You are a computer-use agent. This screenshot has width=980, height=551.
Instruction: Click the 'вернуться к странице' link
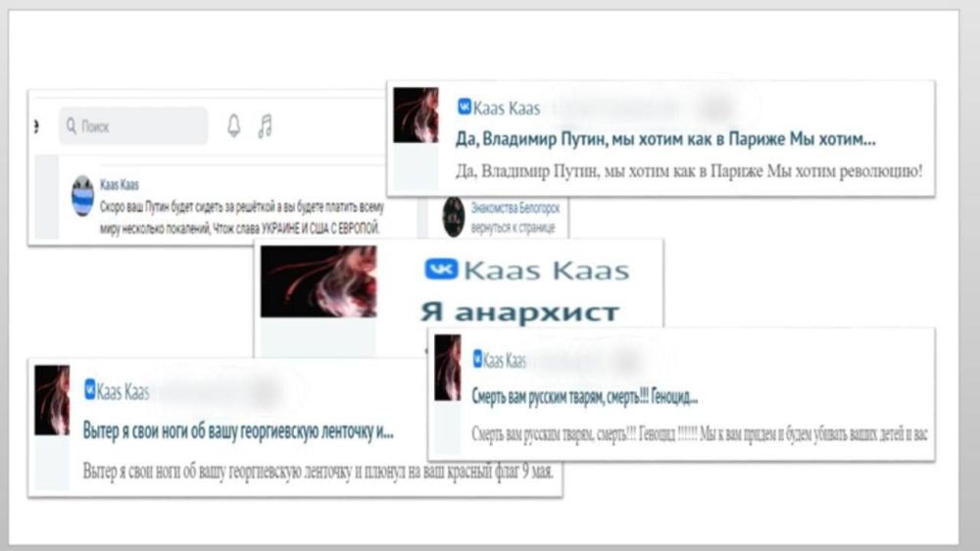(514, 227)
